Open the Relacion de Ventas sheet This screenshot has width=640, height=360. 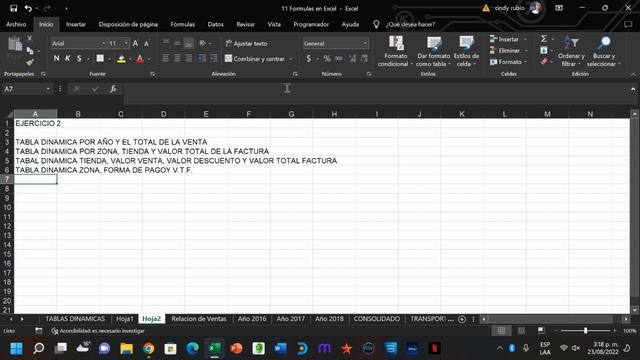[199, 319]
